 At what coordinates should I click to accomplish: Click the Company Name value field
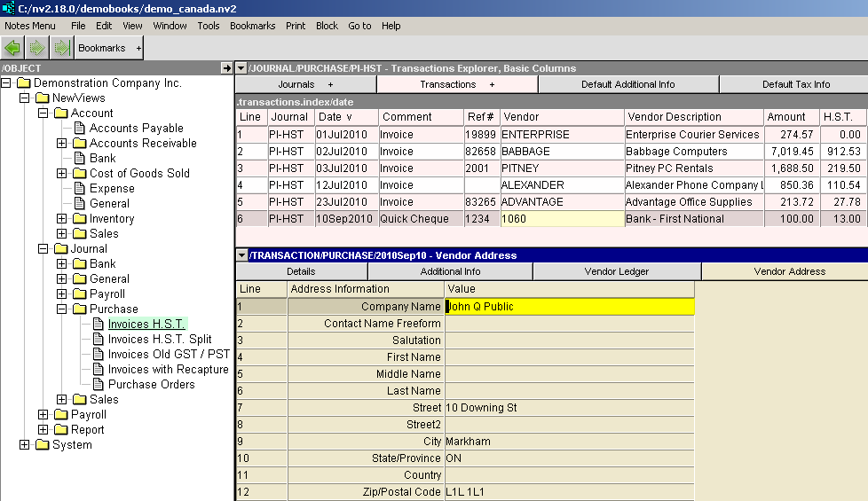pyautogui.click(x=569, y=307)
